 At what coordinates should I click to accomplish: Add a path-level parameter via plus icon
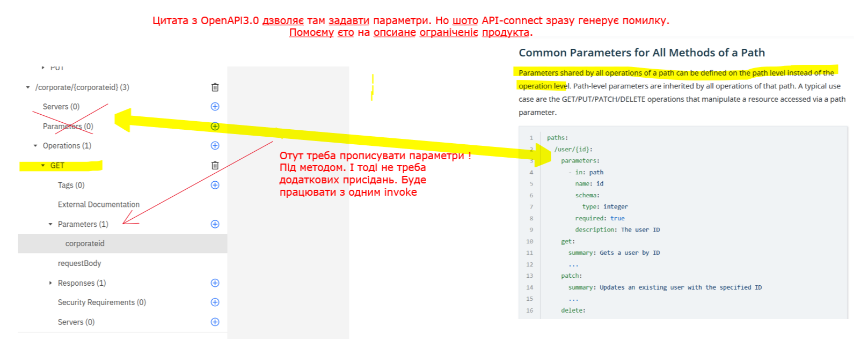click(x=215, y=127)
